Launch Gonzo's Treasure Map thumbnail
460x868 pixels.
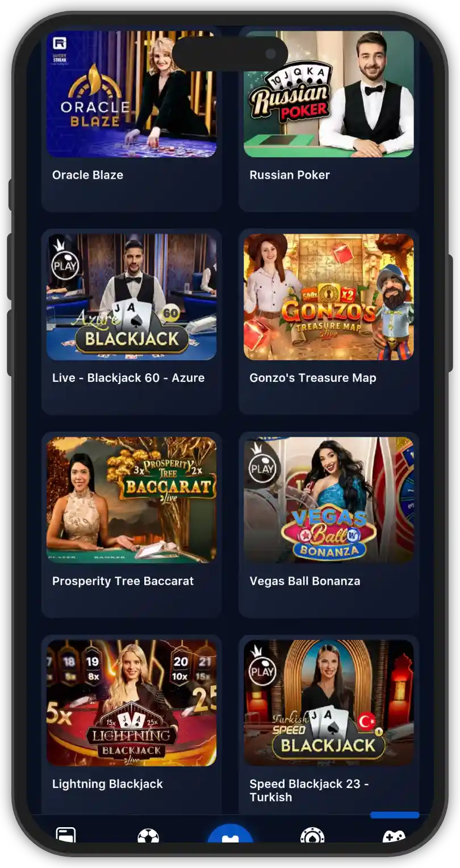(329, 297)
